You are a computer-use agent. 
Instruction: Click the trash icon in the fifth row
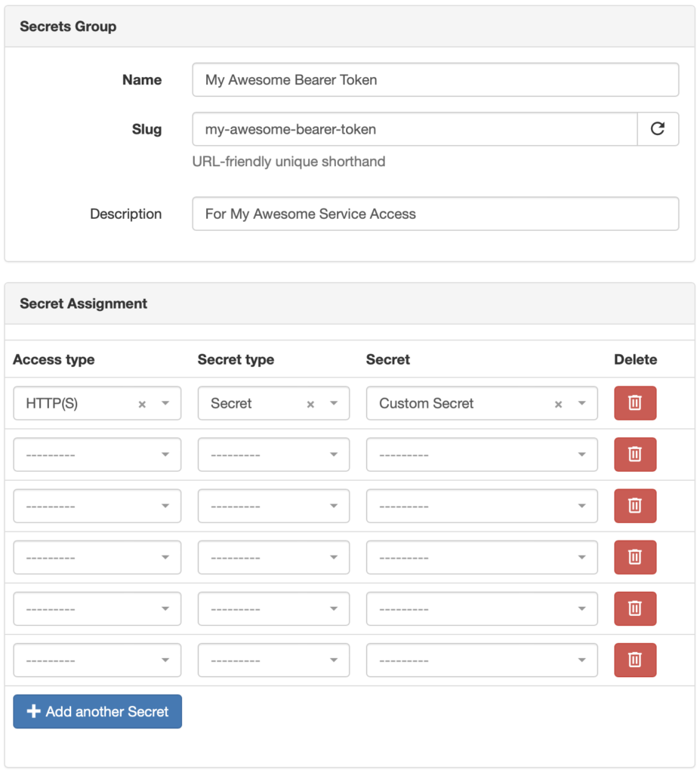[x=634, y=608]
